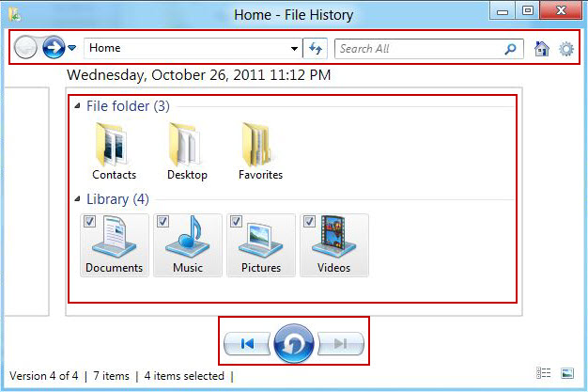Click the Library (4) group header

click(x=117, y=199)
